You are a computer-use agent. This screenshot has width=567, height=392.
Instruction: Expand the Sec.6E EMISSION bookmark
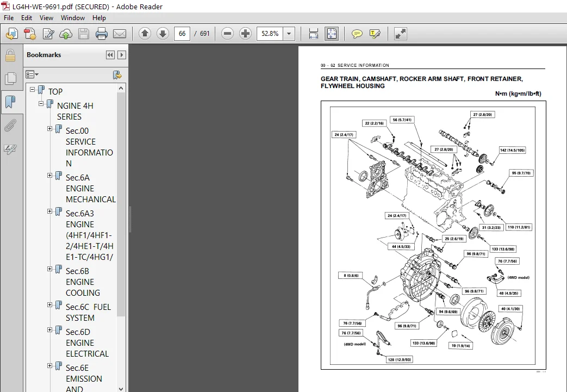point(49,365)
